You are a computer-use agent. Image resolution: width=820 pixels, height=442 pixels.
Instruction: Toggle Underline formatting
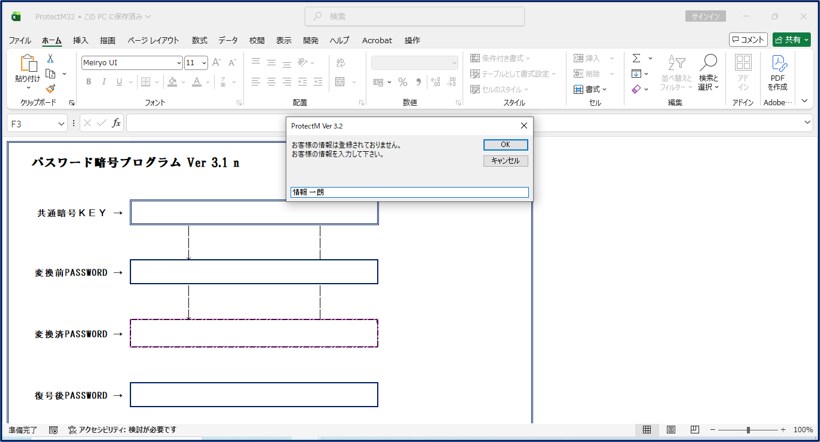119,82
